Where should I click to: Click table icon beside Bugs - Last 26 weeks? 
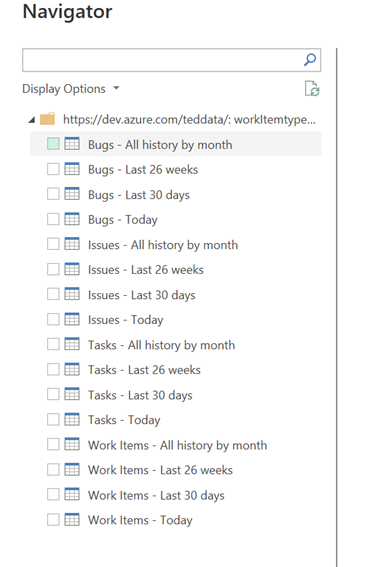point(72,169)
